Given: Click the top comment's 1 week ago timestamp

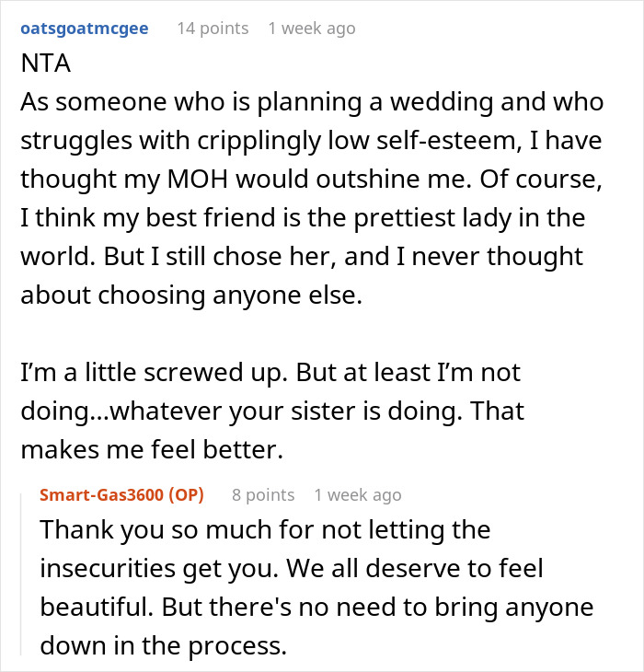Looking at the screenshot, I should (x=311, y=29).
